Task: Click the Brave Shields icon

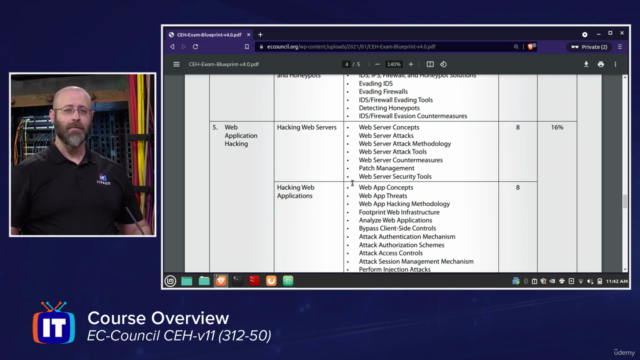Action: coord(531,47)
